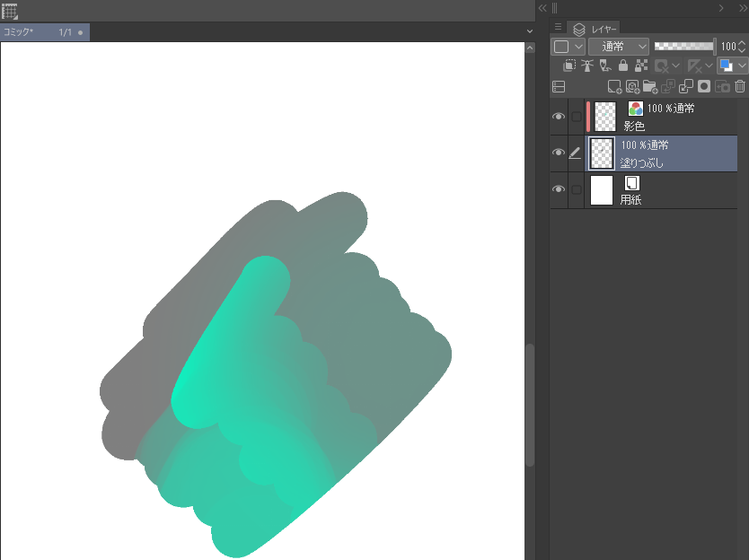Decrease opacity with the stepper down arrow

742,50
